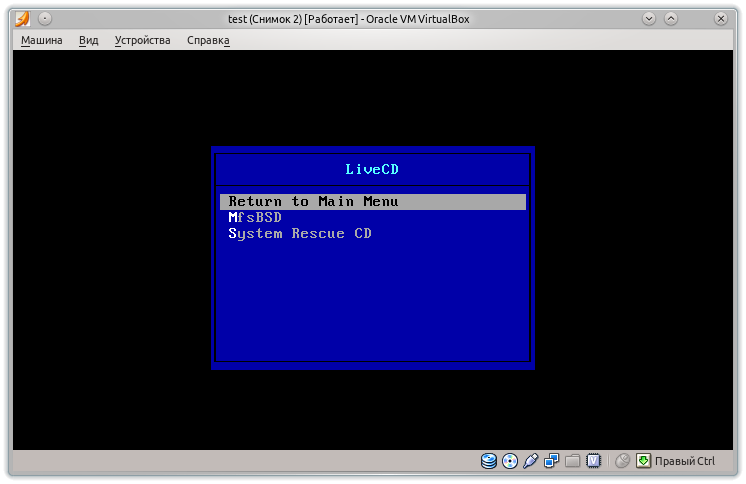Click the optical disc status icon
This screenshot has height=484, width=746.
coord(510,461)
